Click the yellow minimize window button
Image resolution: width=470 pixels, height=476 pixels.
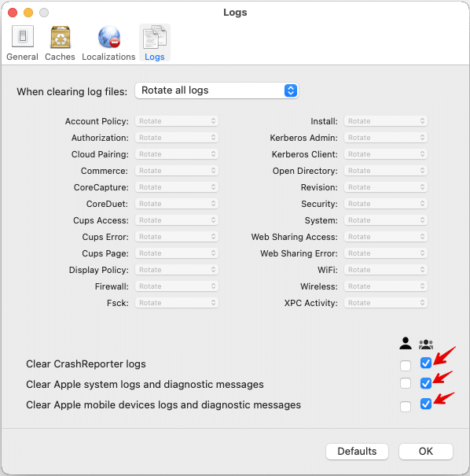28,13
